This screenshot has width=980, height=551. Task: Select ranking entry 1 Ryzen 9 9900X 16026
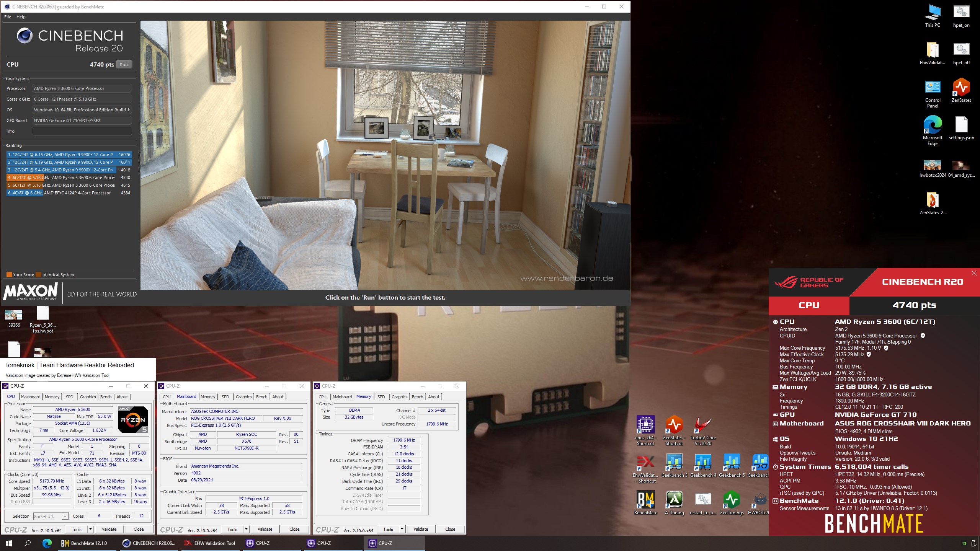[69, 155]
